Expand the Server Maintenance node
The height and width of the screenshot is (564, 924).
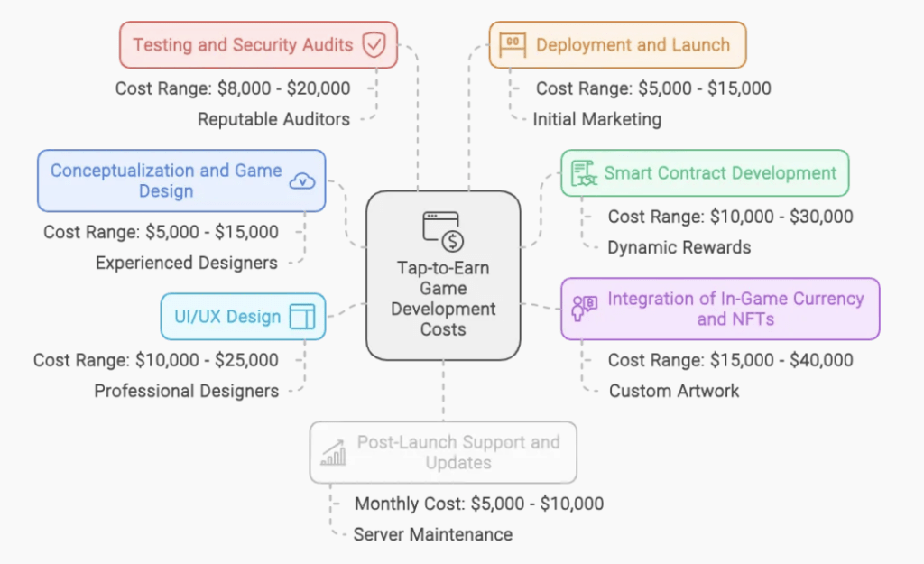click(432, 534)
